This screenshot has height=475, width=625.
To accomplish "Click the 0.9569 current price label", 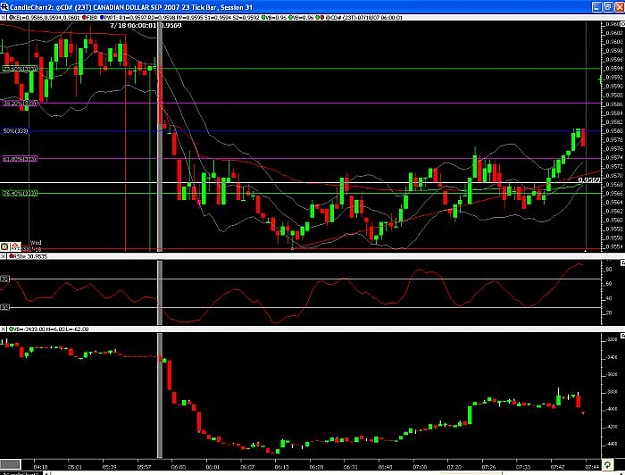I will (590, 181).
